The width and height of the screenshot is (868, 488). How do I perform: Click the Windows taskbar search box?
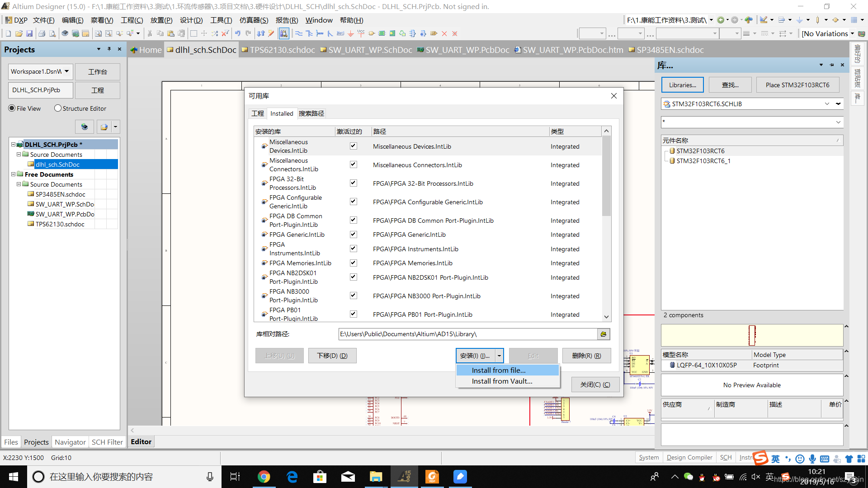[x=124, y=477]
